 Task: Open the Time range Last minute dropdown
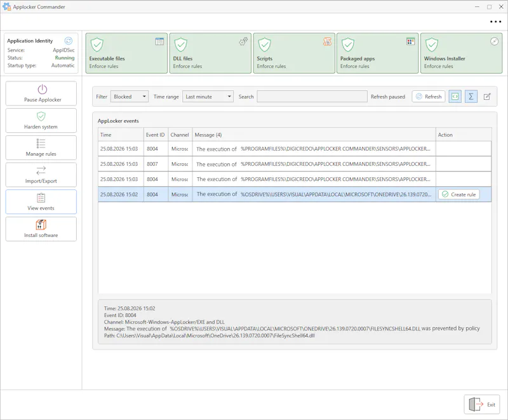click(x=208, y=97)
